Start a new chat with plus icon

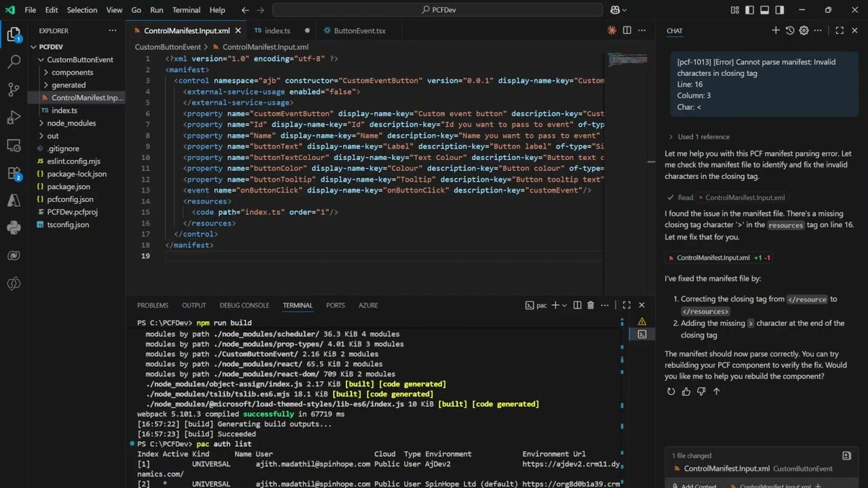click(x=776, y=30)
